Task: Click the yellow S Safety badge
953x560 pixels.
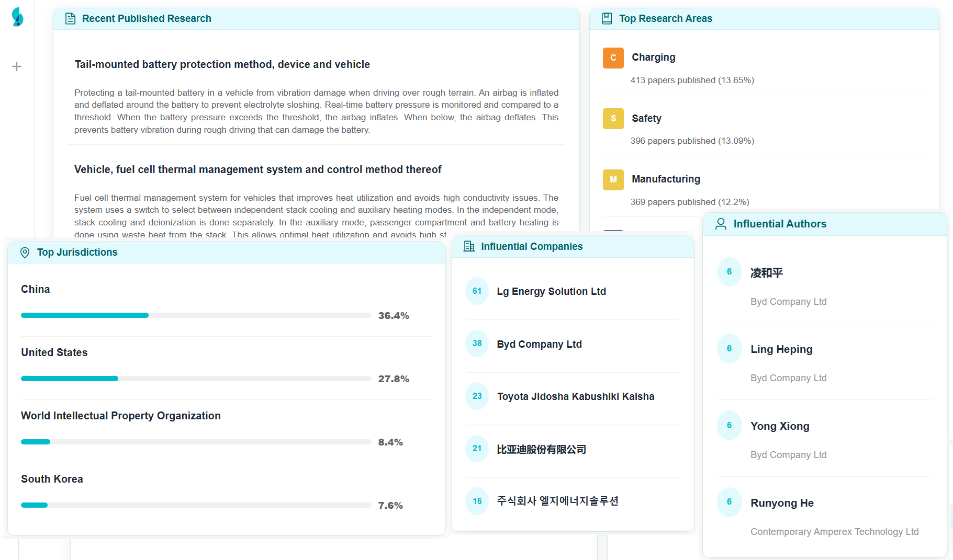Action: (613, 119)
